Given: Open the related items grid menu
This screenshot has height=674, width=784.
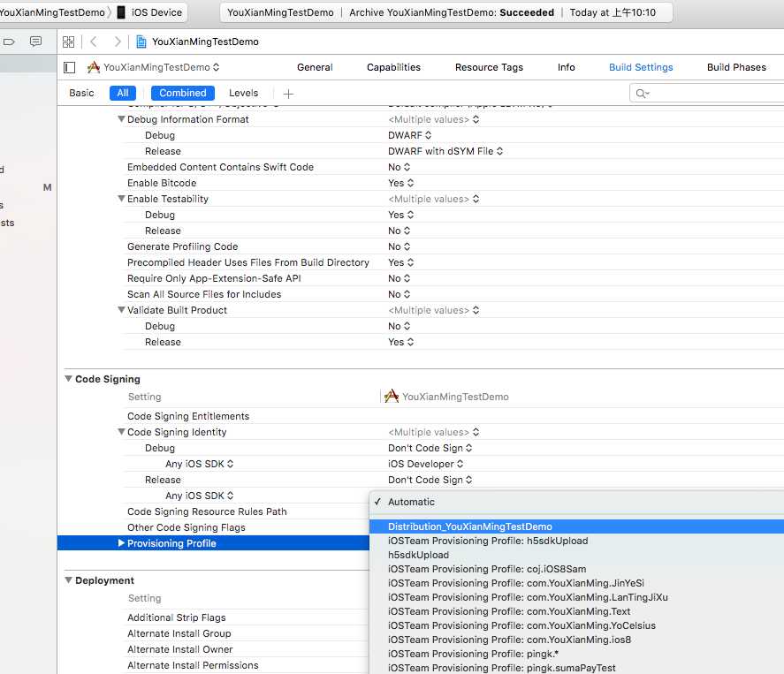Looking at the screenshot, I should (68, 42).
